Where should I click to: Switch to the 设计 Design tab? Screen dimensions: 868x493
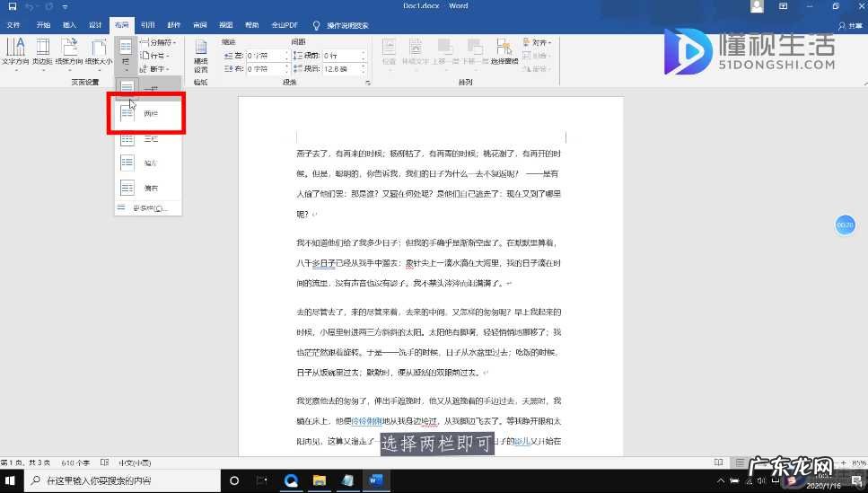click(x=95, y=25)
